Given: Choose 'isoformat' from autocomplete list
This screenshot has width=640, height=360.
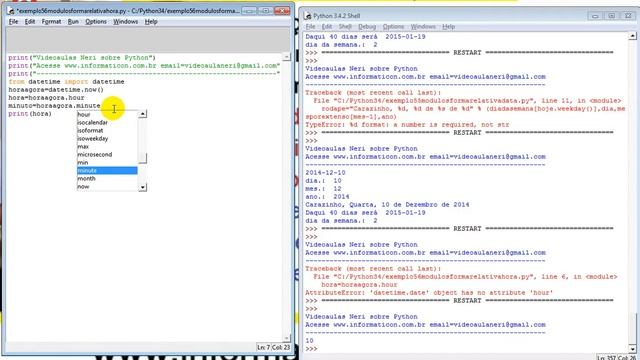Looking at the screenshot, I should (x=107, y=131).
